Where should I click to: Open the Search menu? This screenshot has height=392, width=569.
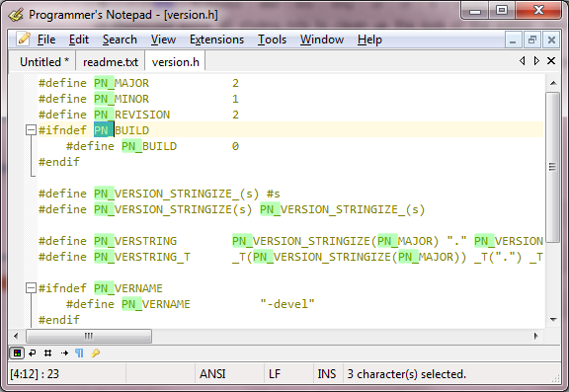coord(120,39)
